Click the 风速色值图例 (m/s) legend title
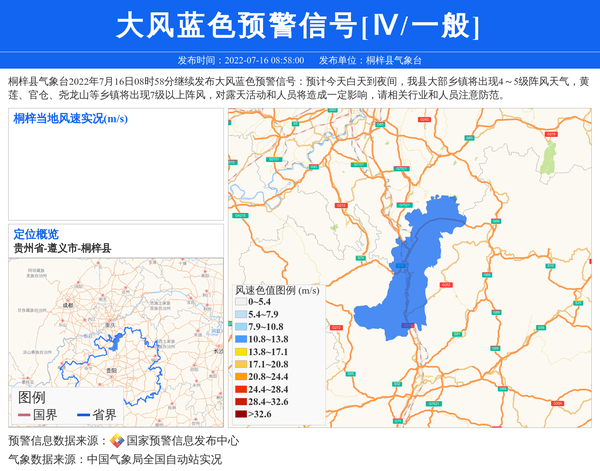 [277, 290]
